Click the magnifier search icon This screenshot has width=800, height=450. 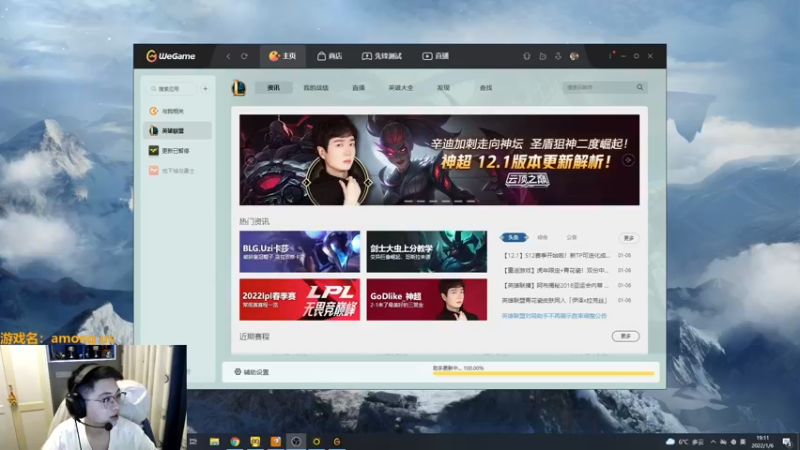coord(640,87)
